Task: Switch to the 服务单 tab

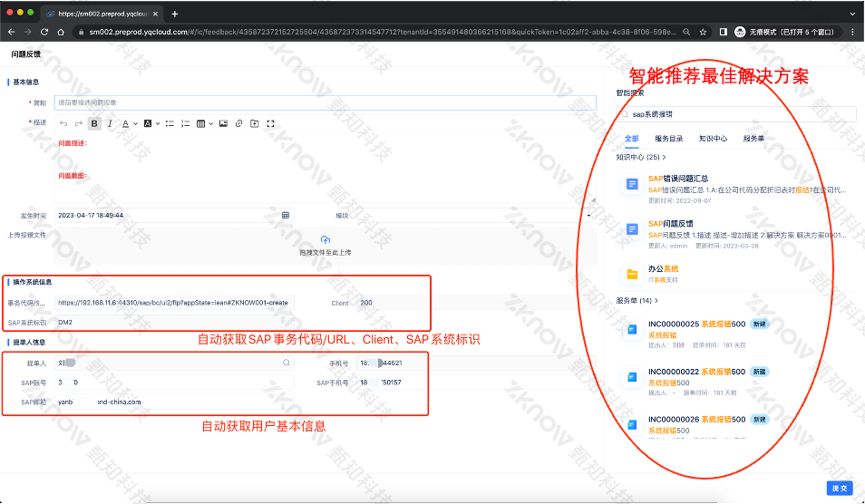Action: pyautogui.click(x=753, y=139)
